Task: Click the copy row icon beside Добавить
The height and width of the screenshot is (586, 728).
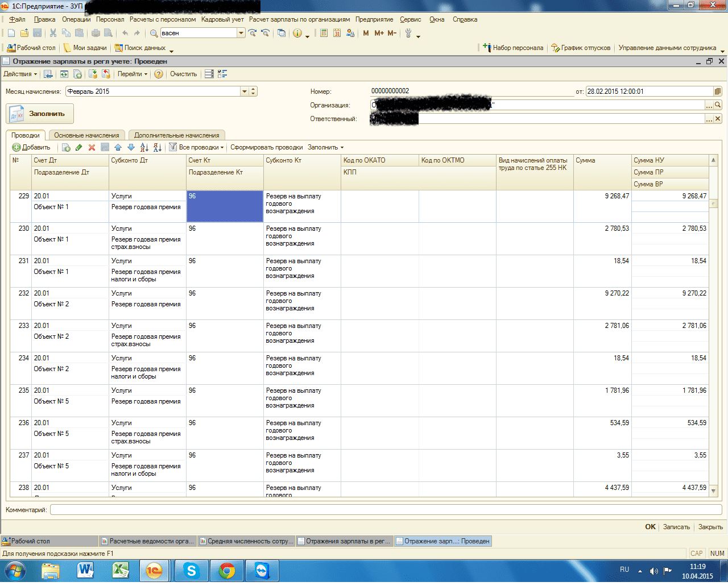Action: (67, 148)
